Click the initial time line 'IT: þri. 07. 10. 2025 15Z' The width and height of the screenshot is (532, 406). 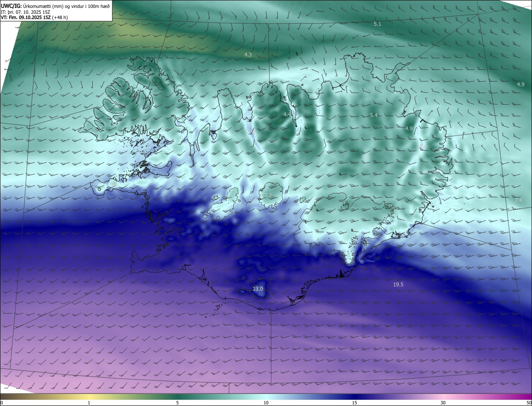tap(26, 12)
